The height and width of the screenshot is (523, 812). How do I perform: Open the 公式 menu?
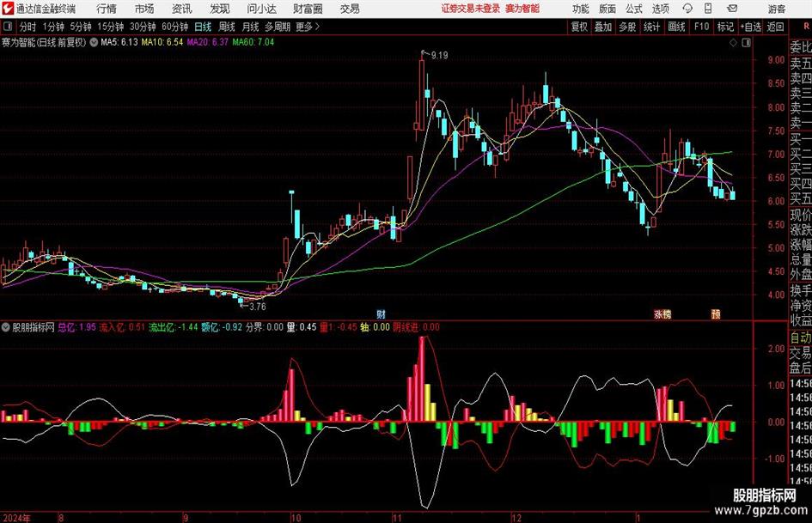pyautogui.click(x=634, y=9)
